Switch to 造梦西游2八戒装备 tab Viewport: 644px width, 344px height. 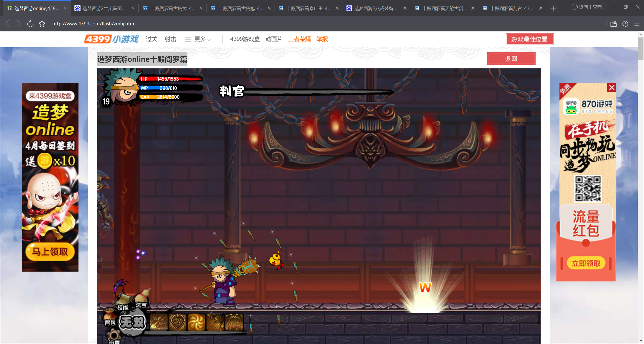point(376,8)
